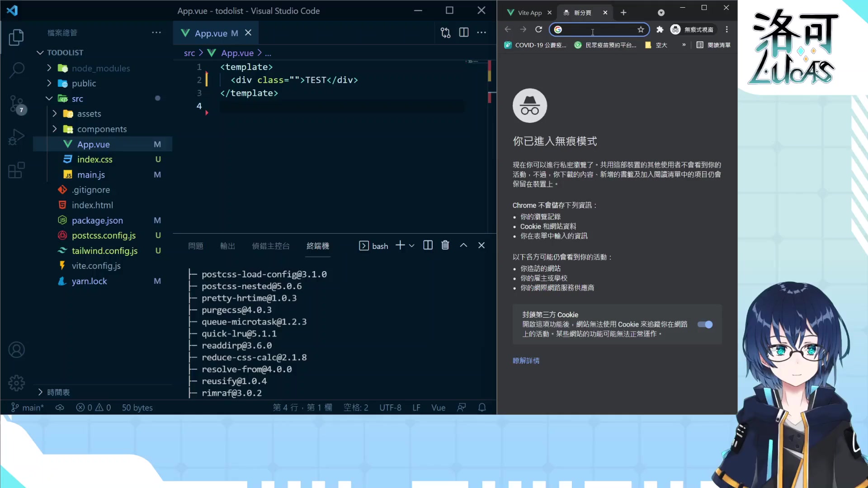The height and width of the screenshot is (488, 868).
Task: Click the 瞭解詳情 link
Action: (x=526, y=361)
